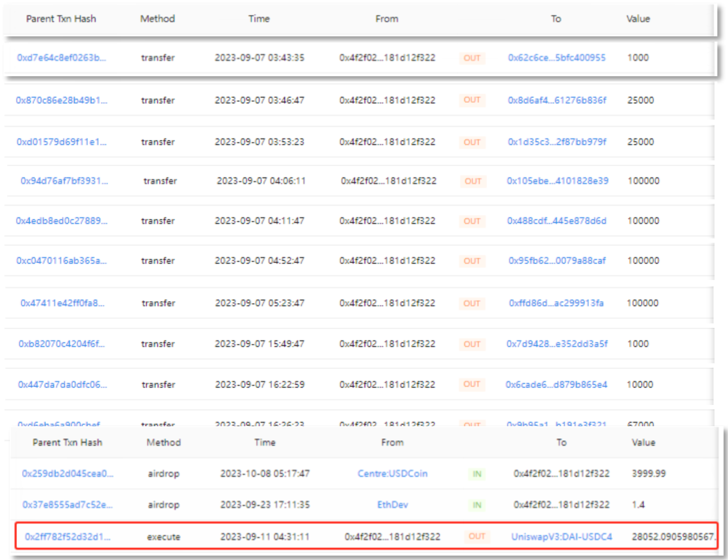Open the Centre:USDCoin sender link
This screenshot has width=728, height=560.
[x=392, y=474]
